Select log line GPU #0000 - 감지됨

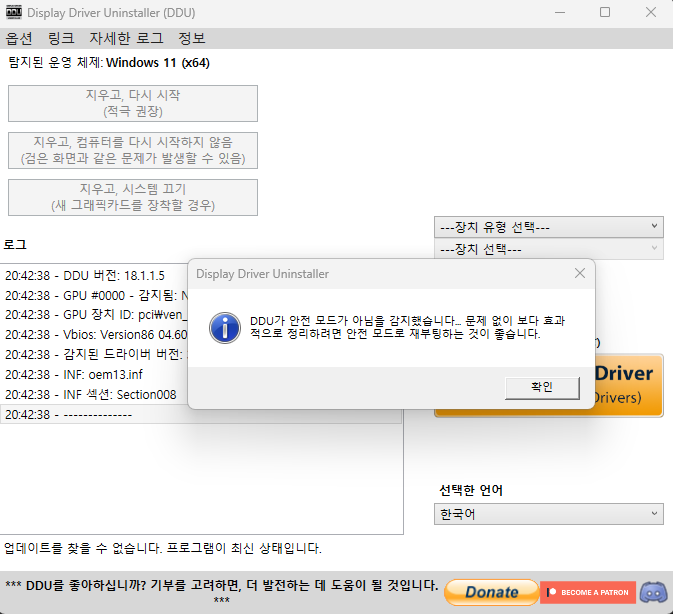click(96, 295)
